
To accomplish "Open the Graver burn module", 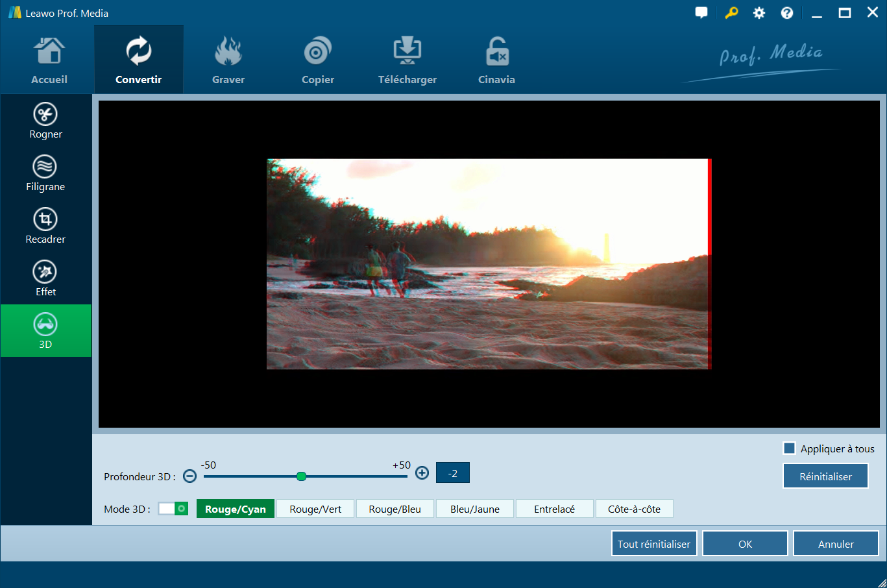I will 228,60.
